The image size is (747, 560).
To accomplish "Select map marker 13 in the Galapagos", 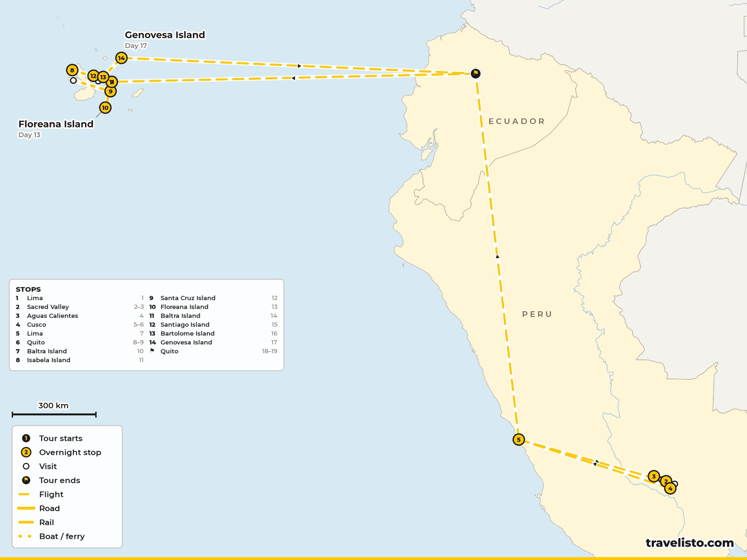I will tap(103, 77).
